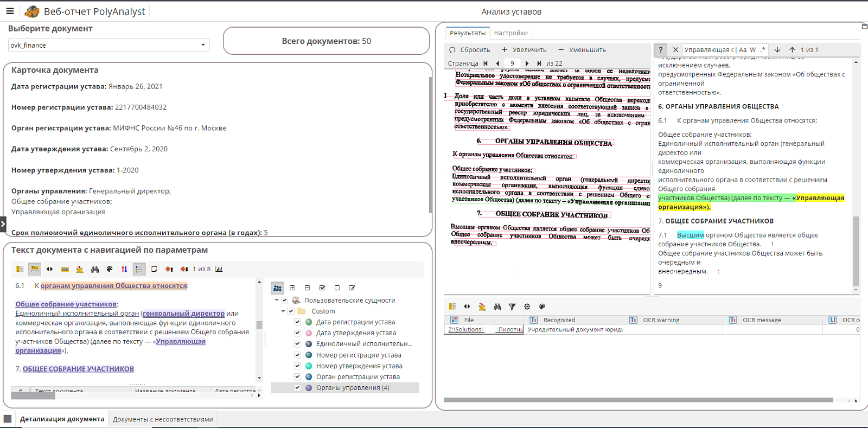Check all entities with the checked-box icon

[322, 288]
